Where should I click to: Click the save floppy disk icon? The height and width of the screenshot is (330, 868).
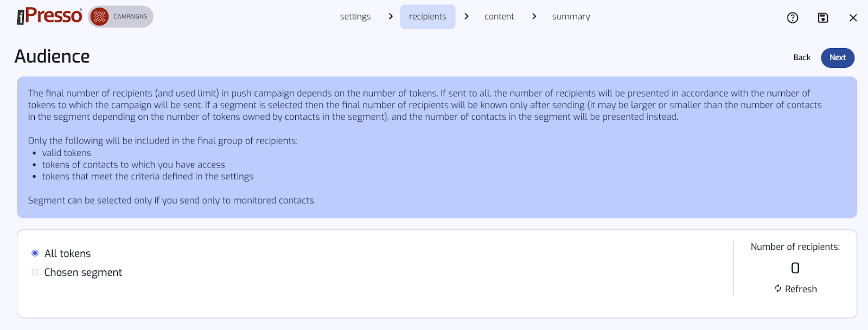pos(823,18)
